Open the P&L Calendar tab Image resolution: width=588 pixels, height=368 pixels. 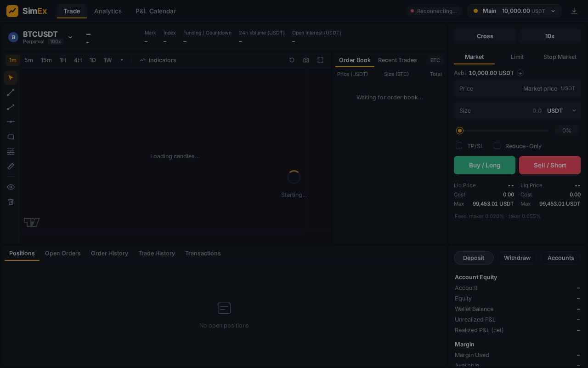(156, 11)
